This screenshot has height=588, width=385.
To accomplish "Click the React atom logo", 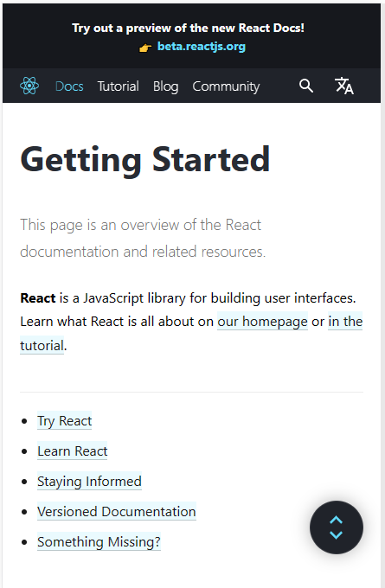I will 29,86.
